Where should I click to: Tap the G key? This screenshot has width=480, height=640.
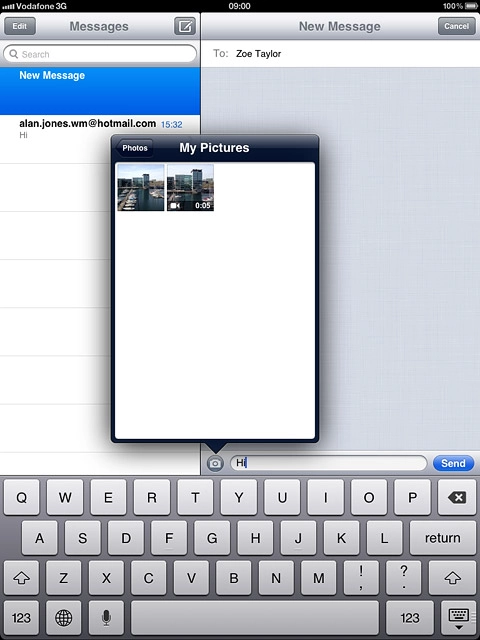212,538
